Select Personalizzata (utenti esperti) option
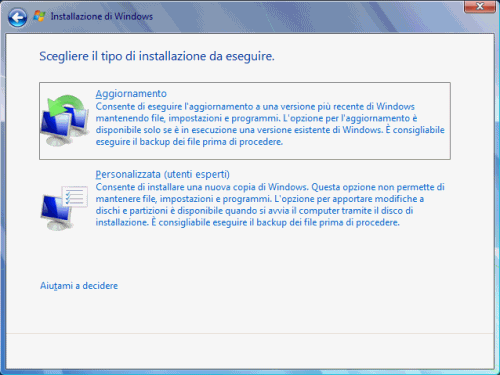 162,174
